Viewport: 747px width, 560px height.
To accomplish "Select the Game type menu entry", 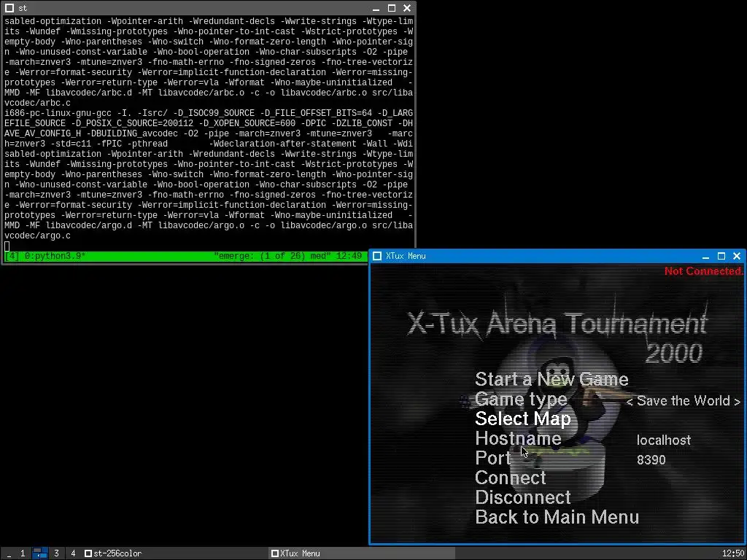I will click(521, 399).
